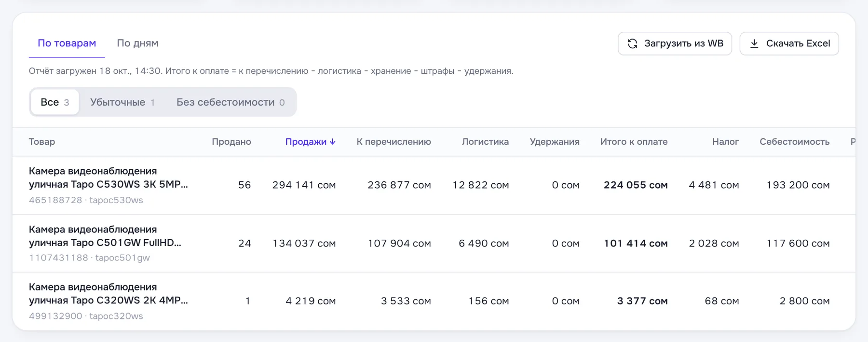This screenshot has height=342, width=868.
Task: Click the sold quantity 1 for C320WS
Action: click(248, 301)
